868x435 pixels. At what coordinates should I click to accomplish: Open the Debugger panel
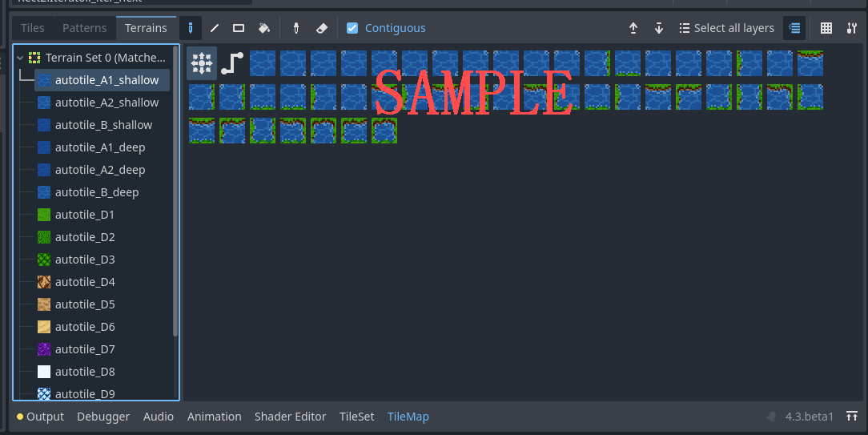[x=103, y=416]
